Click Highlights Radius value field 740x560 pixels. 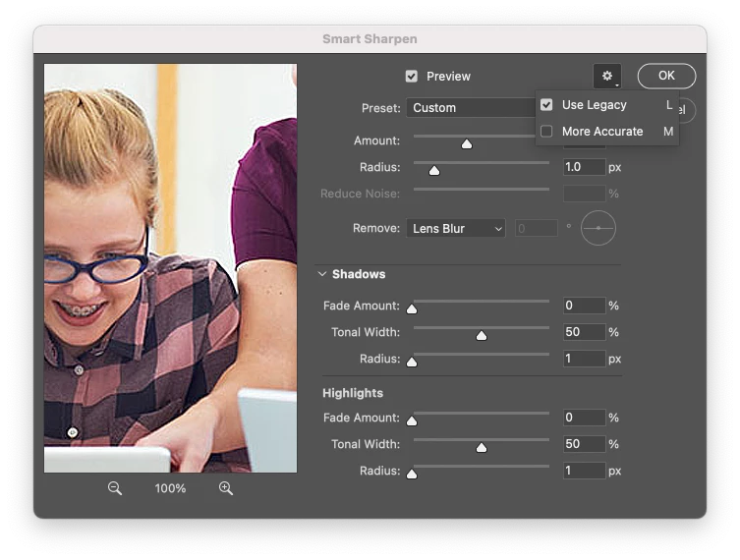click(x=585, y=471)
